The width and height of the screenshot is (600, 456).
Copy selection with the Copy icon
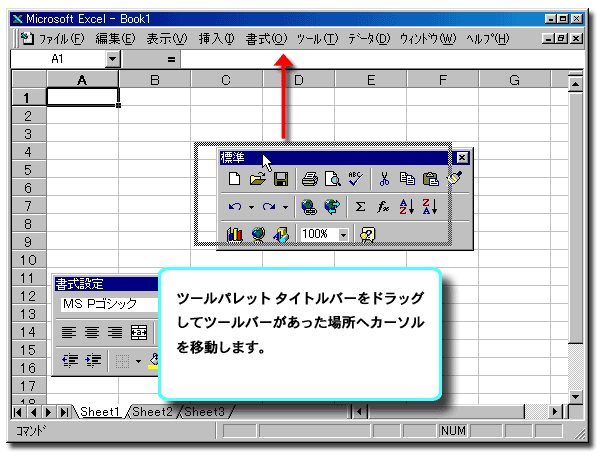click(x=407, y=179)
